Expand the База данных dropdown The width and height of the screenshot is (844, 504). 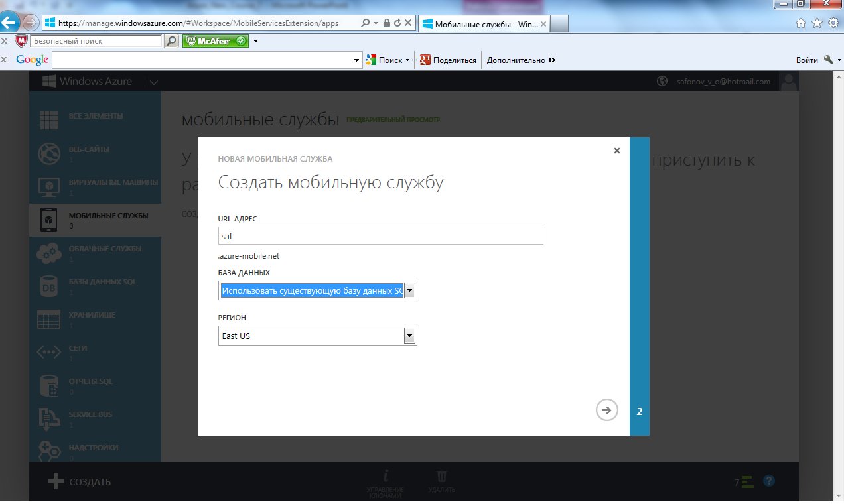pos(410,290)
